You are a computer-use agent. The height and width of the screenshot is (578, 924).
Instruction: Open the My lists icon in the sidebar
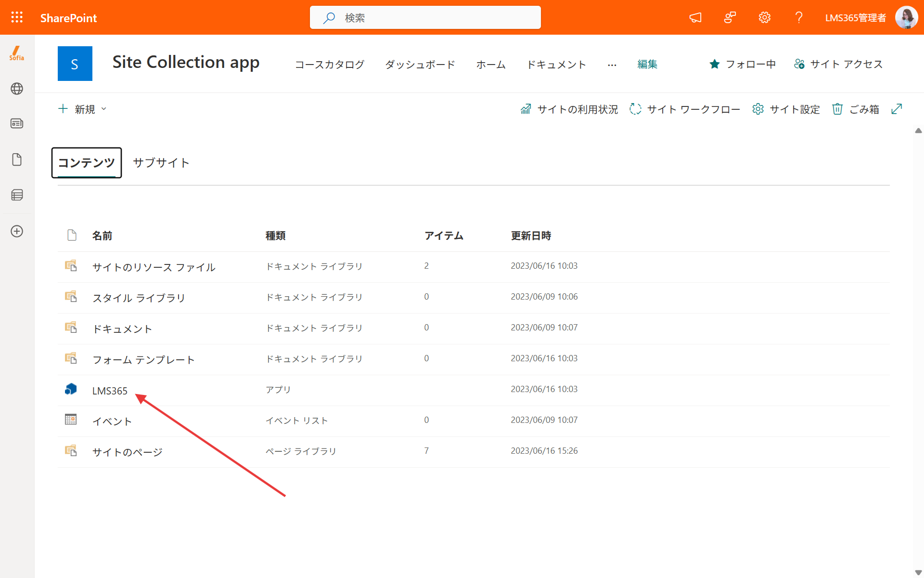click(x=17, y=195)
